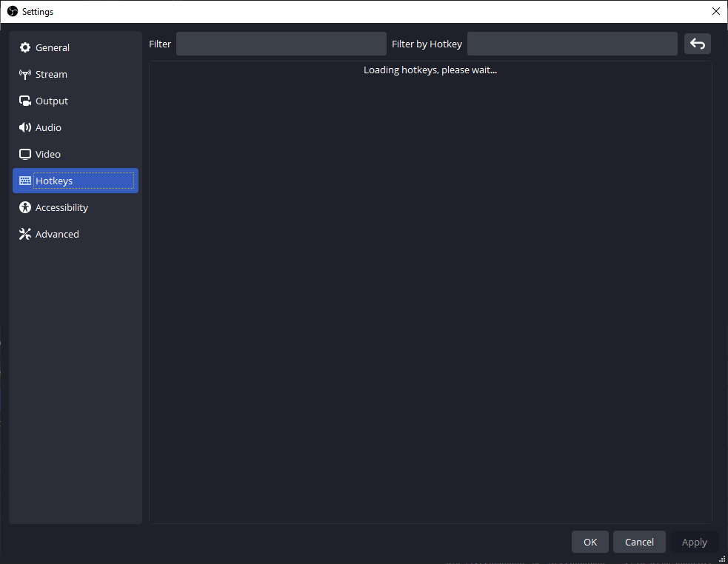728x564 pixels.
Task: Open the Output settings section
Action: (x=76, y=101)
